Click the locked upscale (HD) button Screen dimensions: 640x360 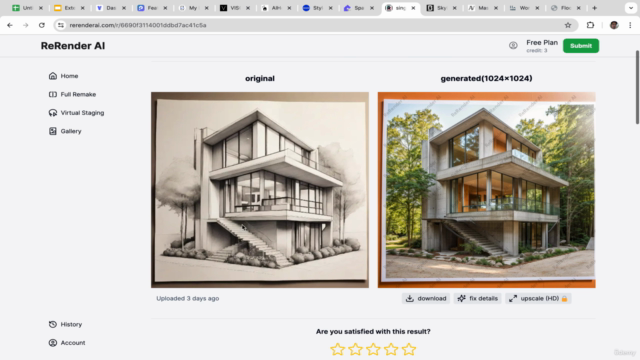pyautogui.click(x=538, y=298)
